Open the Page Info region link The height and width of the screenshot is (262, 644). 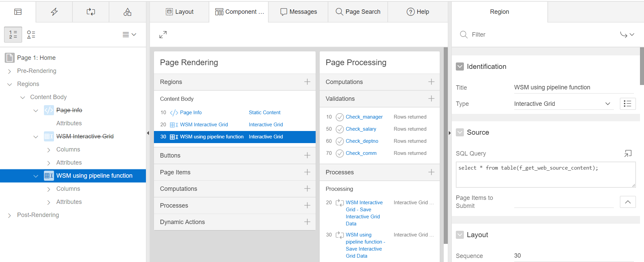tap(191, 113)
